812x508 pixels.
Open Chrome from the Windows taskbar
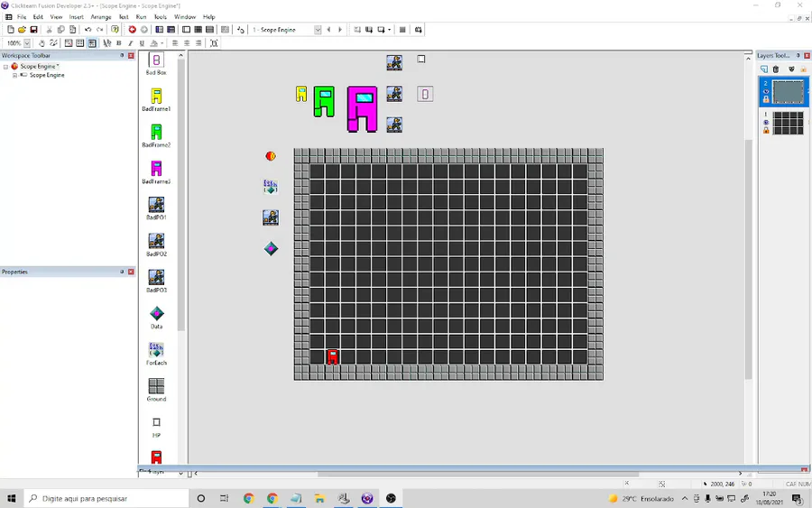tap(249, 499)
